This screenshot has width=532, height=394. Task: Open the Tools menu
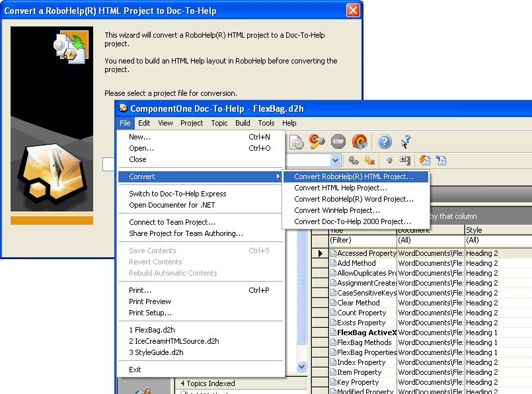[x=266, y=123]
